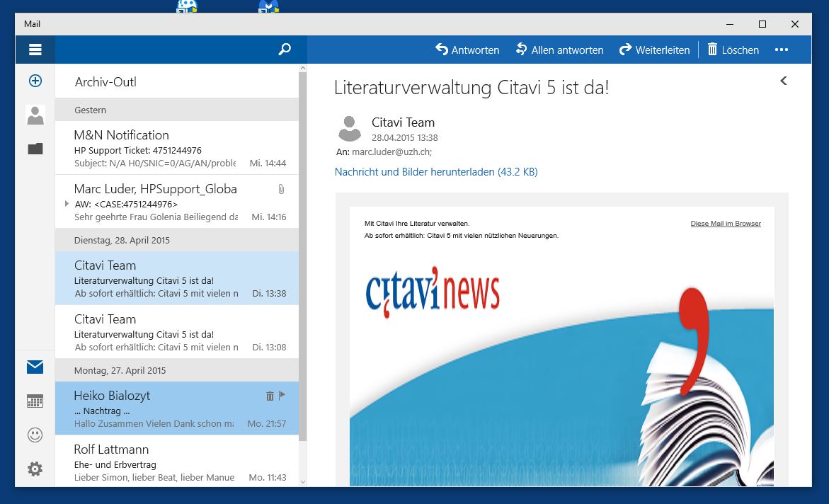The image size is (829, 504).
Task: Compose a new mail with plus icon
Action: point(35,81)
